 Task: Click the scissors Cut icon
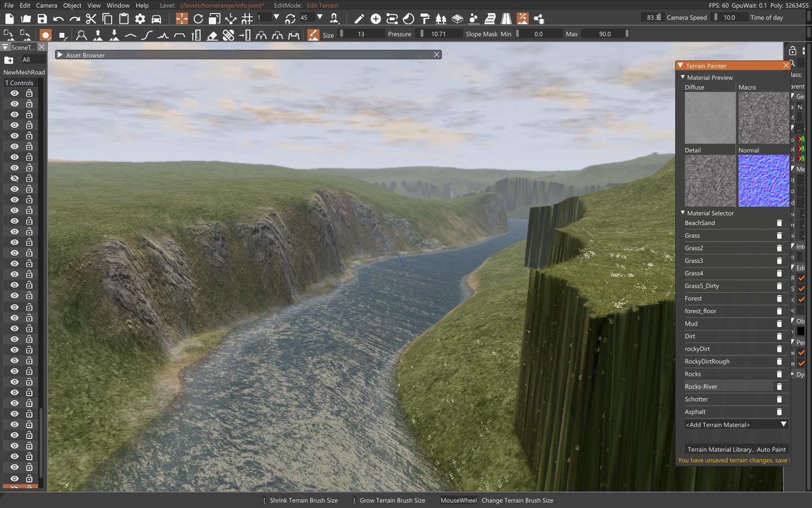[x=91, y=19]
